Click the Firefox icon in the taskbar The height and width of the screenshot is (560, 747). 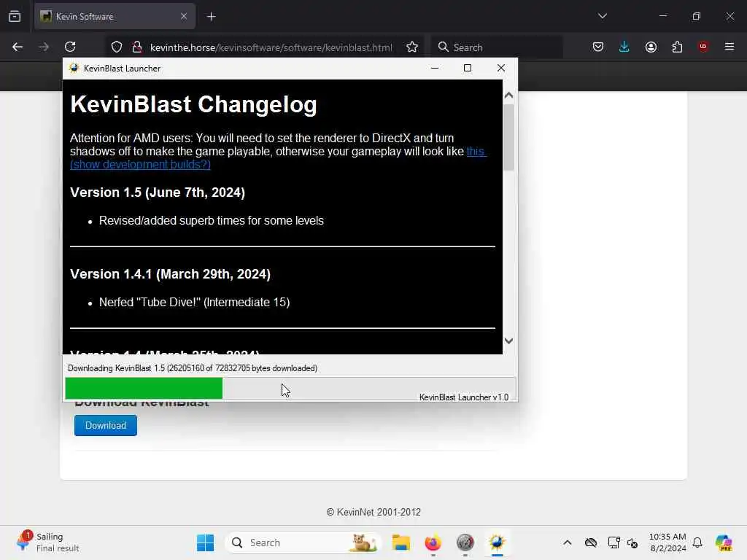coord(433,542)
